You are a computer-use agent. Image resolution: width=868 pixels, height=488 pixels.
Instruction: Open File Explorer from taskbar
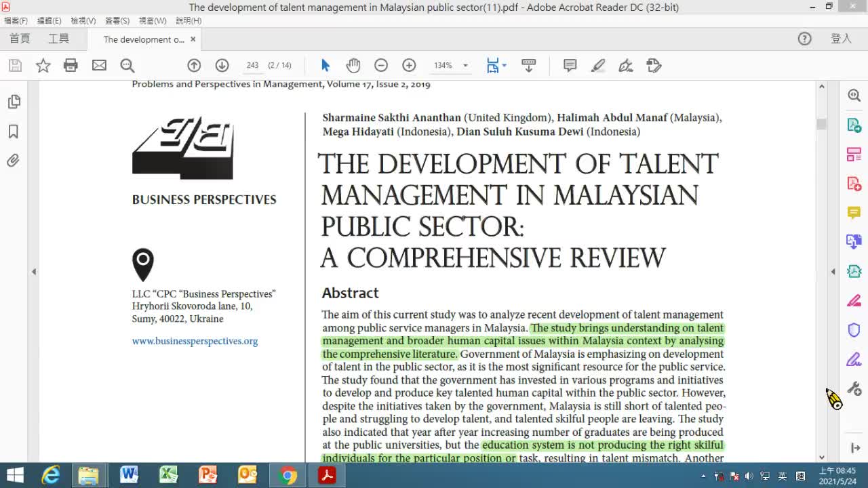click(89, 475)
